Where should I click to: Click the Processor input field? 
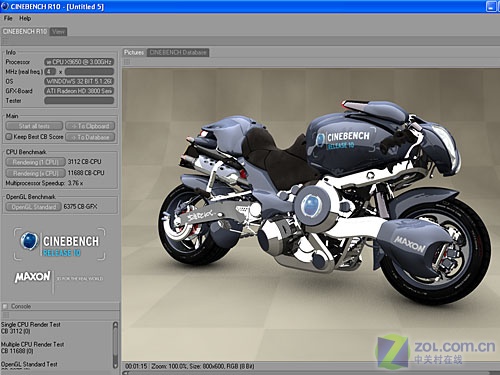pyautogui.click(x=79, y=62)
